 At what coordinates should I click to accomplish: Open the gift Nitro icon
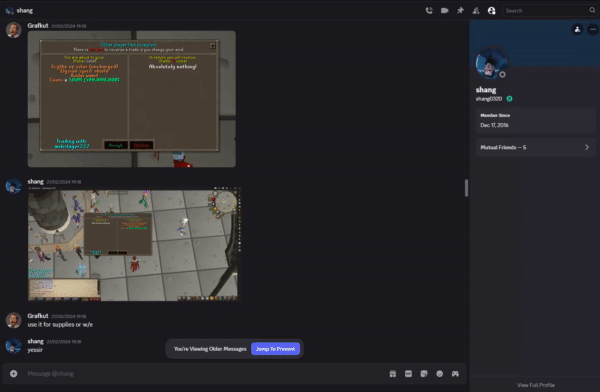[393, 374]
